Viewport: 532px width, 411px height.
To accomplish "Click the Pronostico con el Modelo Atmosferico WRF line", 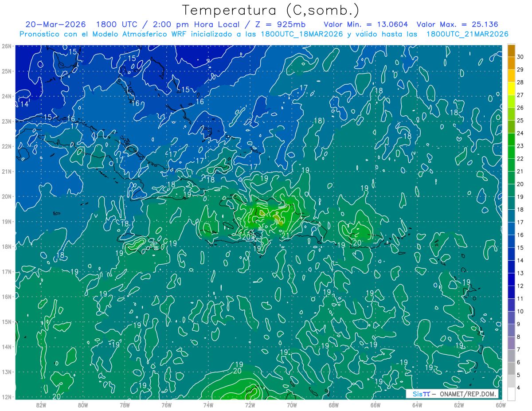I will (x=264, y=34).
